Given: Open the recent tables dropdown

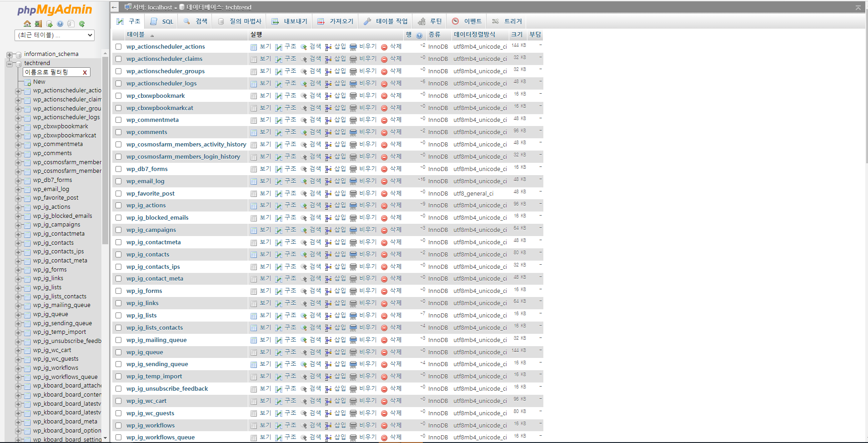Looking at the screenshot, I should [55, 35].
